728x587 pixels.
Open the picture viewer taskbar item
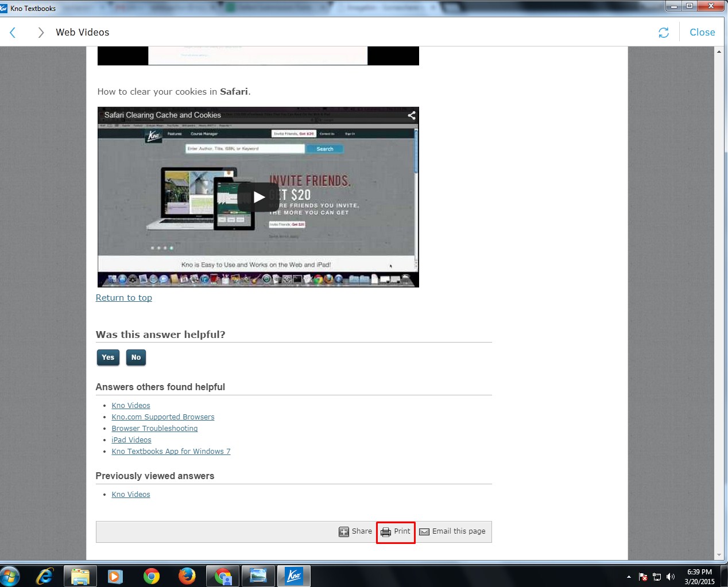click(258, 576)
